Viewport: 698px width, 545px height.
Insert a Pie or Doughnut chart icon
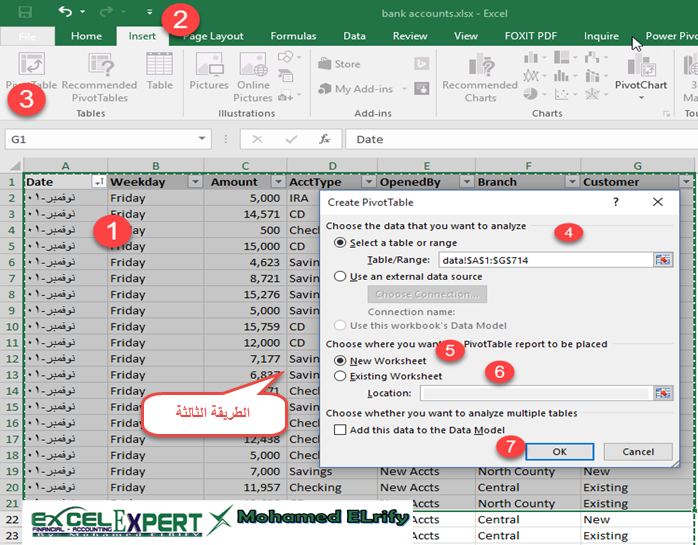(x=530, y=94)
